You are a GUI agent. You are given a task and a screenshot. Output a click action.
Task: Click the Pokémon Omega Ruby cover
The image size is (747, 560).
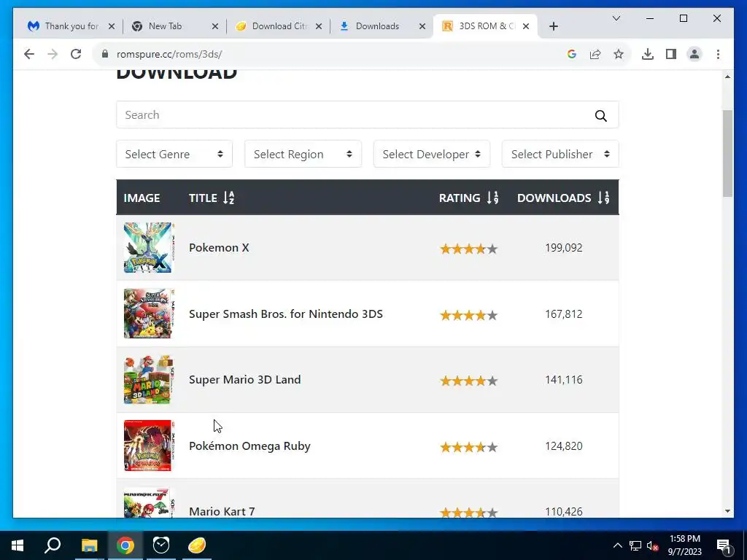coord(149,446)
